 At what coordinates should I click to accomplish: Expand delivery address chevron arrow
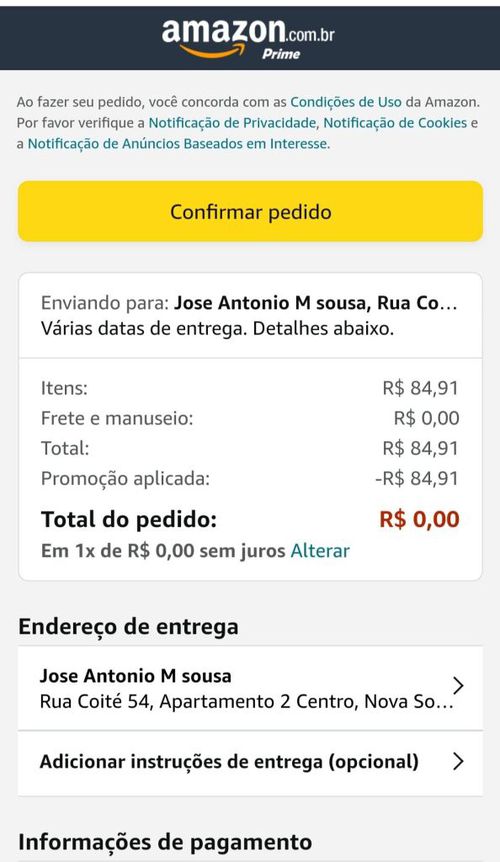(x=458, y=686)
